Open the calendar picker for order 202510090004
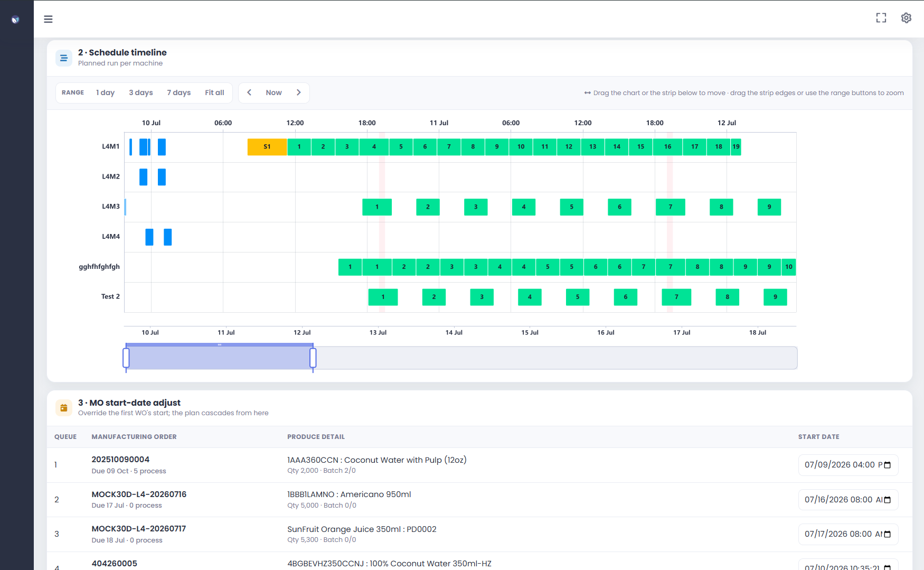This screenshot has width=924, height=570. (x=887, y=465)
